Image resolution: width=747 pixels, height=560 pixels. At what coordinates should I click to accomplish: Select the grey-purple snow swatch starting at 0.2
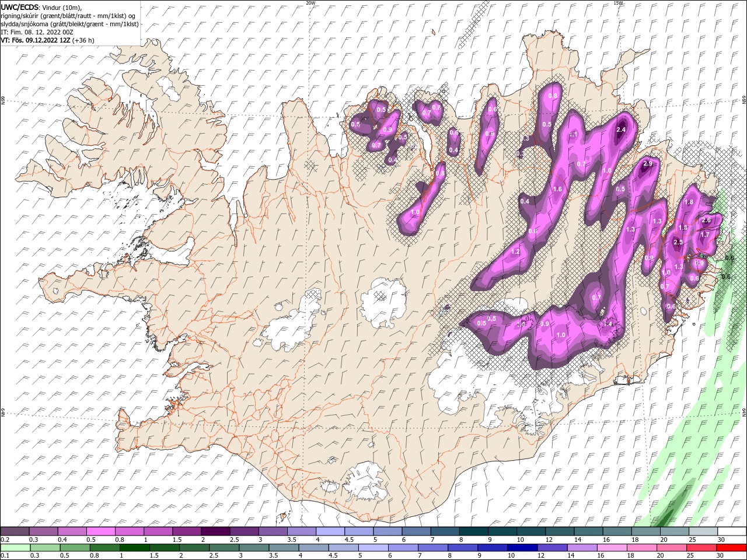(15, 531)
